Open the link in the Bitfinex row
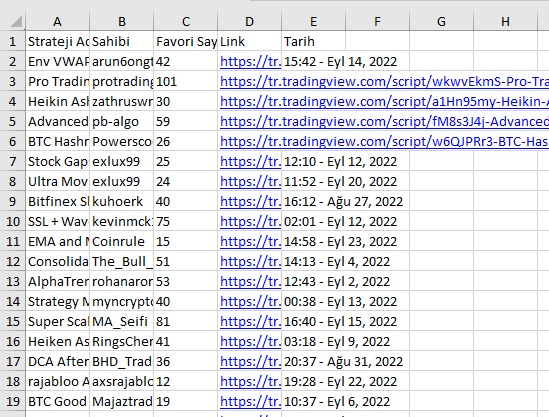Image resolution: width=549 pixels, height=417 pixels. coord(250,202)
